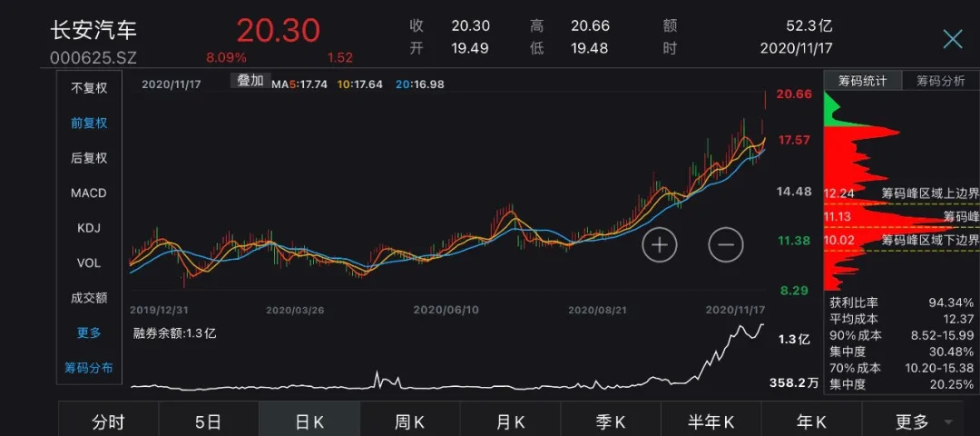Click the 筹码峰 11.13 label
The image size is (980, 436).
[x=901, y=217]
